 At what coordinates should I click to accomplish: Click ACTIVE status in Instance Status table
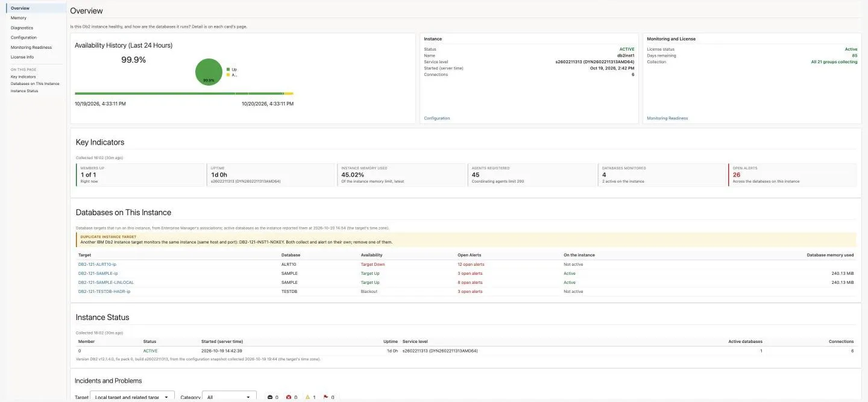(150, 350)
